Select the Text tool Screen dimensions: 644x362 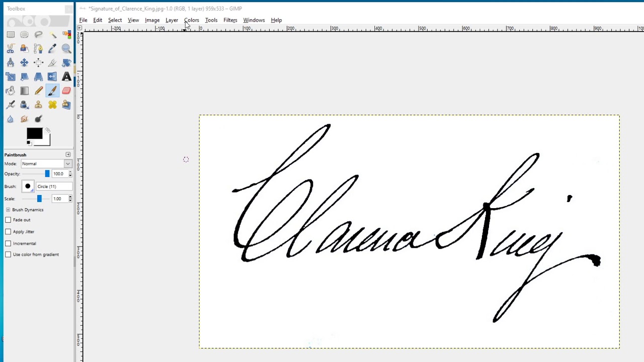coord(66,77)
